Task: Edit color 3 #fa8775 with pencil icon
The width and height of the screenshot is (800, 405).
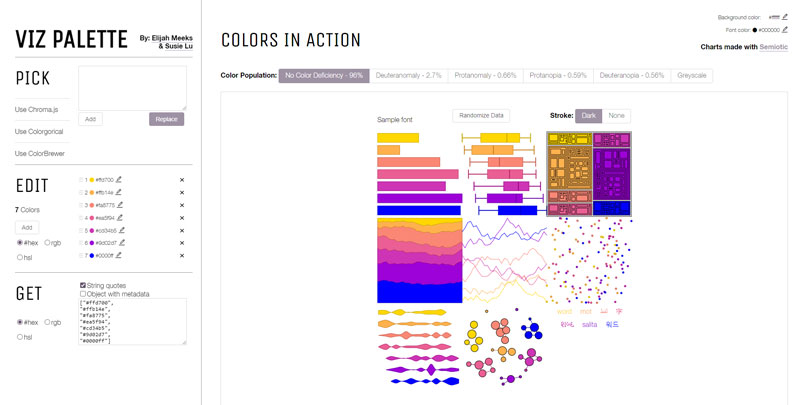Action: pos(120,205)
